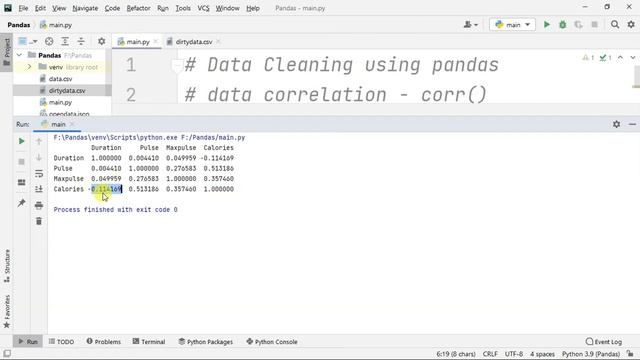Image resolution: width=640 pixels, height=360 pixels.
Task: Toggle scroll to end of output
Action: point(39,189)
